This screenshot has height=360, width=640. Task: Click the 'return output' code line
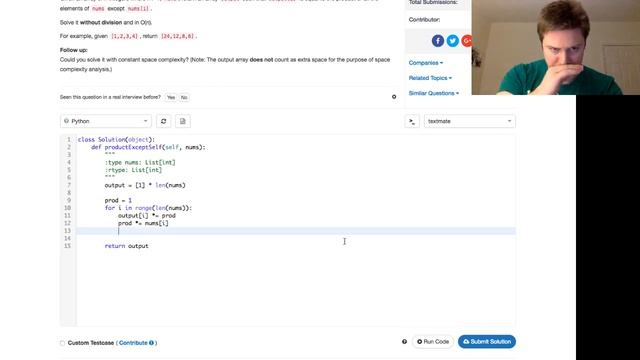[127, 246]
